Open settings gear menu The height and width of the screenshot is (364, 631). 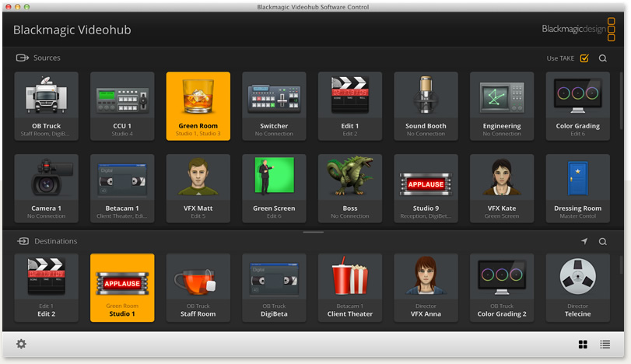pyautogui.click(x=21, y=344)
